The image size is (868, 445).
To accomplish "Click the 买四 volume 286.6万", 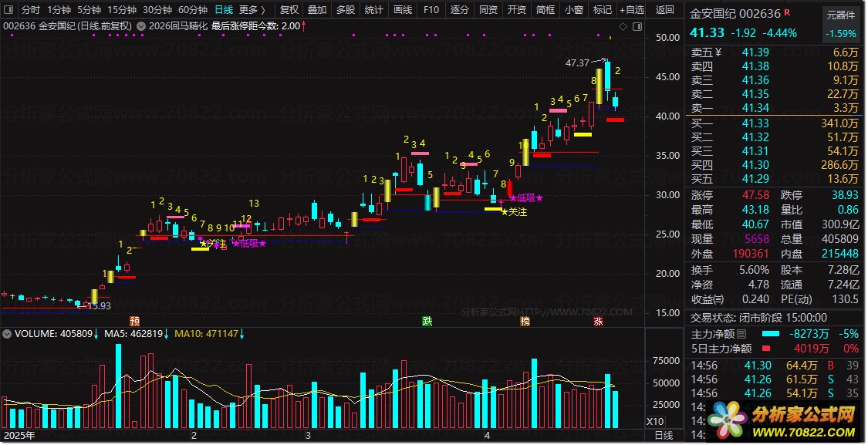I will 839,165.
